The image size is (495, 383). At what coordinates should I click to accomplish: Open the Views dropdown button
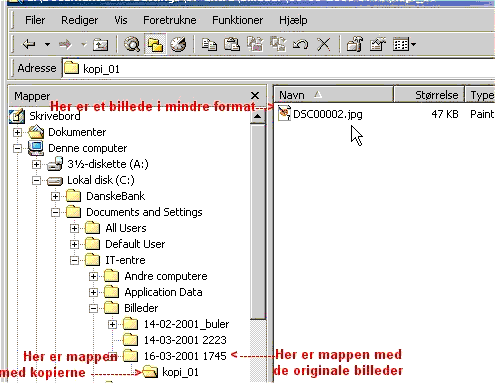[404, 44]
